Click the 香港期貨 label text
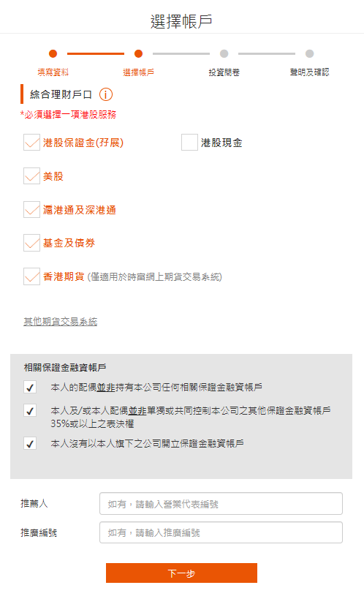The width and height of the screenshot is (364, 596). (64, 276)
